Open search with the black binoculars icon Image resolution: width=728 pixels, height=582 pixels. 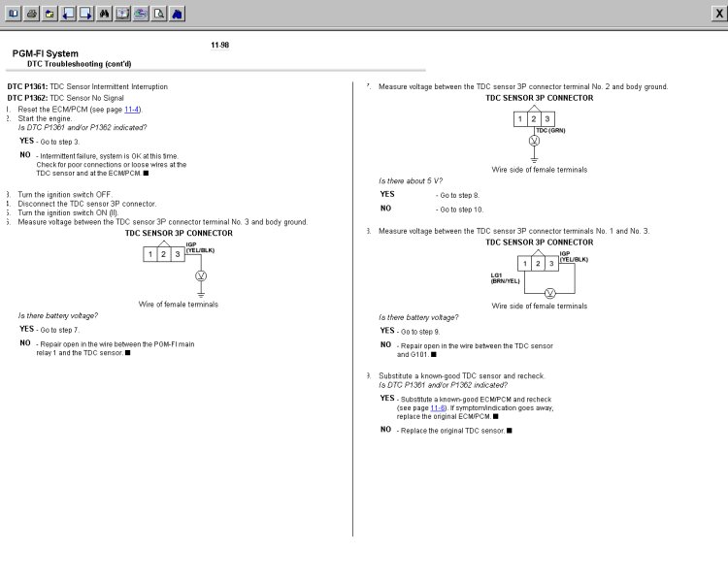[105, 13]
